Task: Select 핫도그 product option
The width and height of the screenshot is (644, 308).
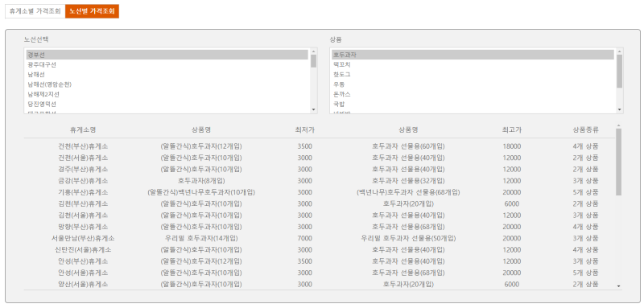Action: point(473,75)
